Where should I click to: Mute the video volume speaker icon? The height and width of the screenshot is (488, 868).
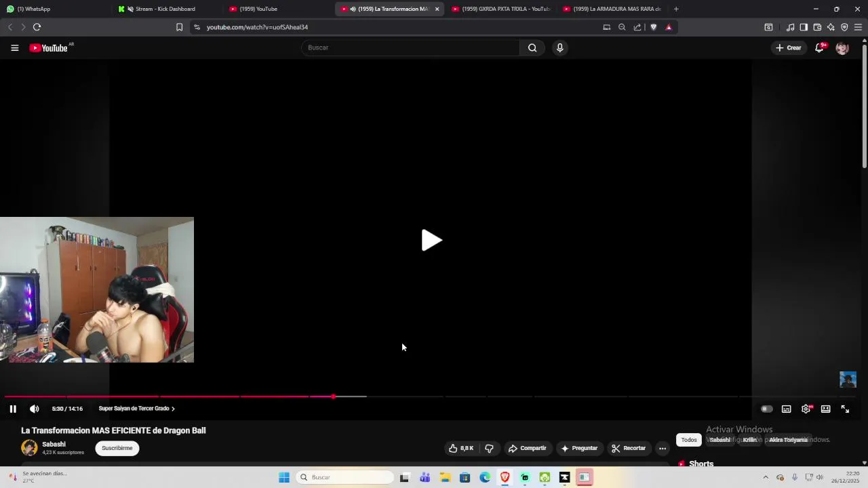35,409
